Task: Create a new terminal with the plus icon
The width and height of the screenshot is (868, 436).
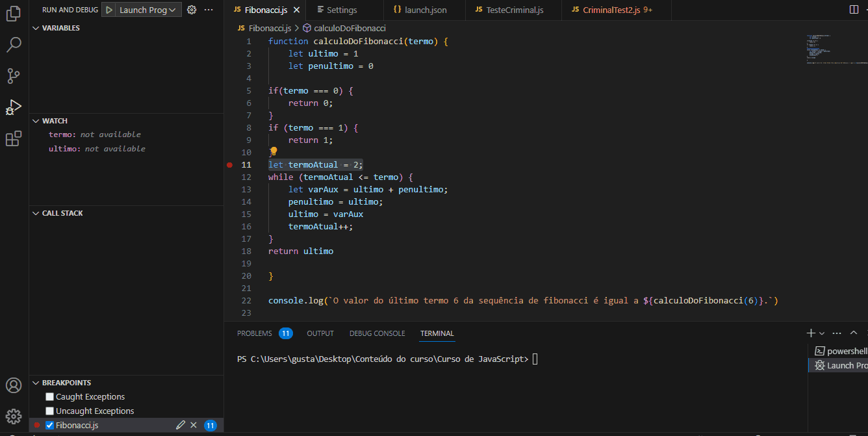Action: [x=810, y=333]
